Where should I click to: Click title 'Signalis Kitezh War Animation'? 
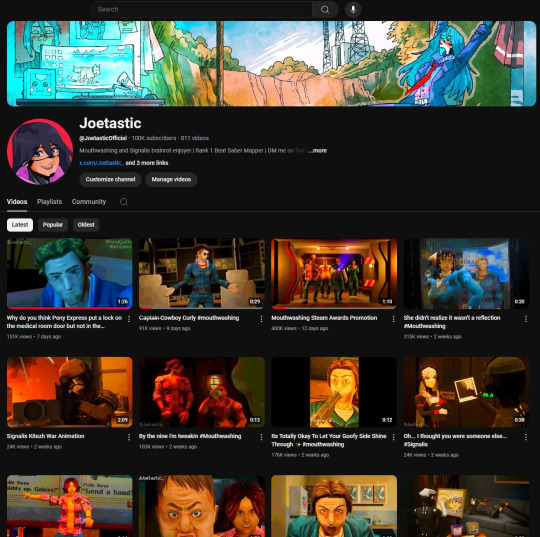click(x=45, y=436)
